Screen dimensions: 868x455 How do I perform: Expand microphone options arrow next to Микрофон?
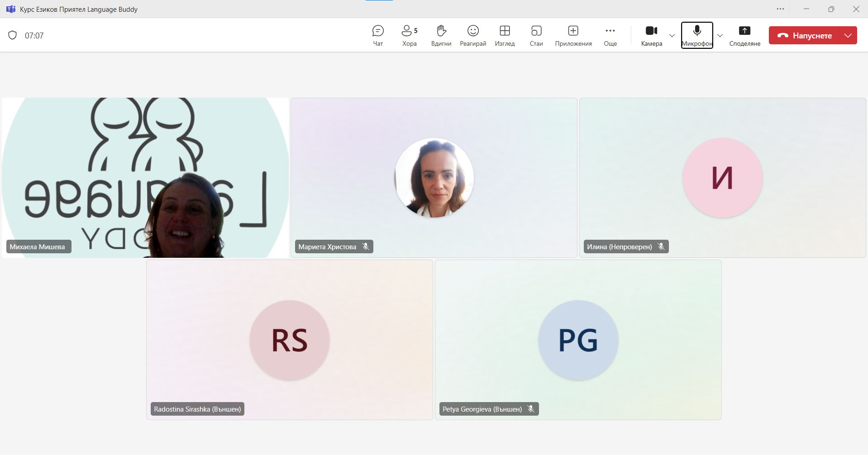point(720,36)
